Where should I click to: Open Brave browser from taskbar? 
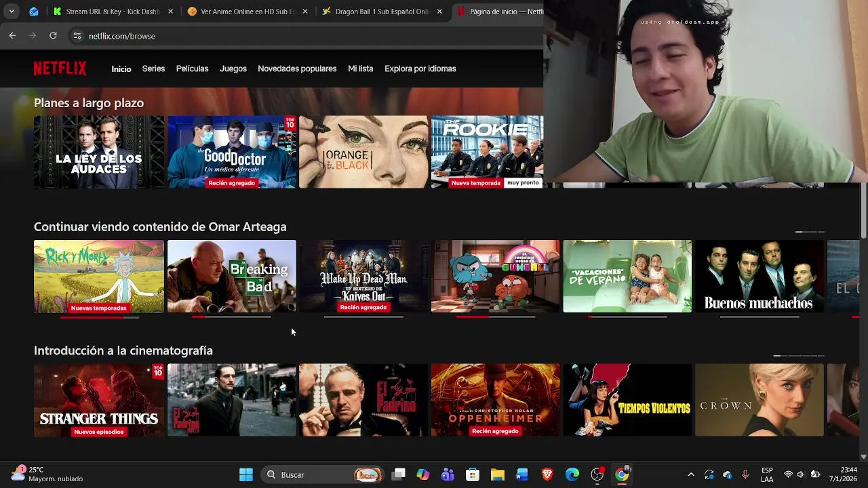(547, 474)
